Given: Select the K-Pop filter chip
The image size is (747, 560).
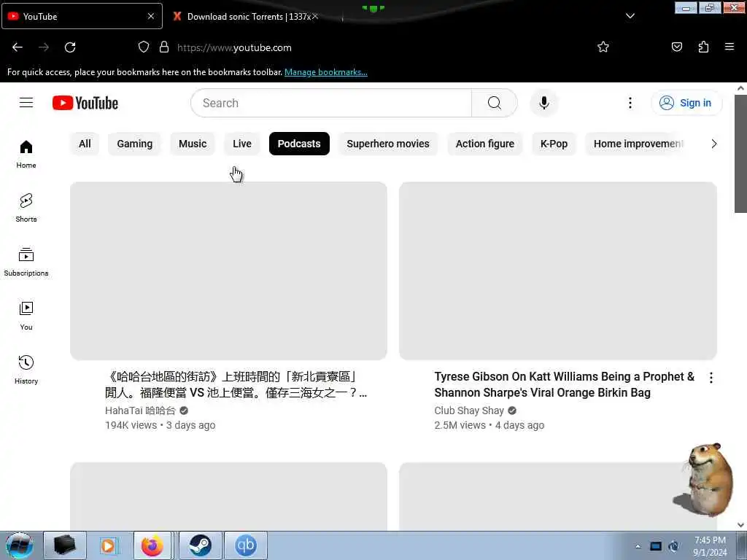Looking at the screenshot, I should coord(554,144).
